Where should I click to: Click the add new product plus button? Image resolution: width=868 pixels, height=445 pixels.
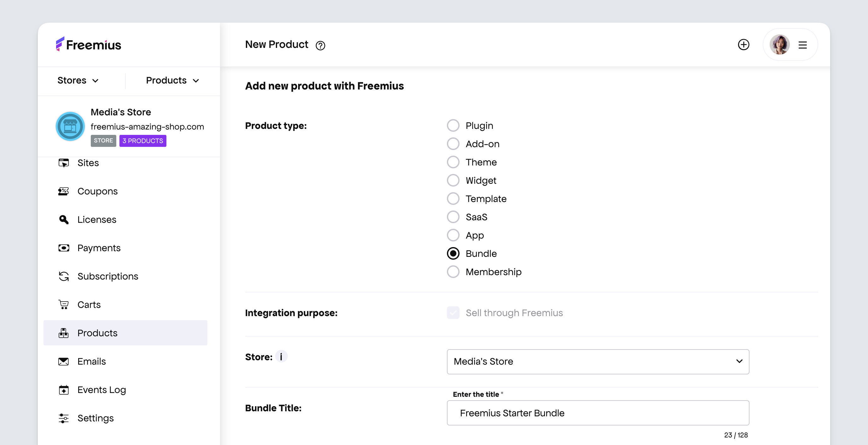click(x=744, y=44)
